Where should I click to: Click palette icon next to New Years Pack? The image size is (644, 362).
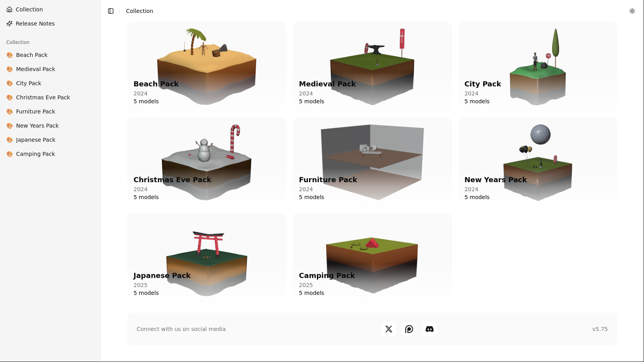[10, 126]
